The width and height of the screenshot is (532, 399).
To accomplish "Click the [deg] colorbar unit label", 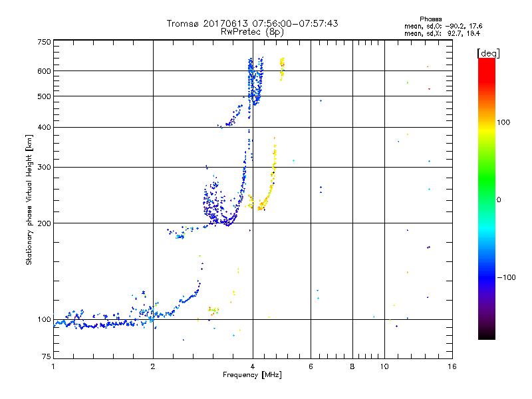I will 489,53.
